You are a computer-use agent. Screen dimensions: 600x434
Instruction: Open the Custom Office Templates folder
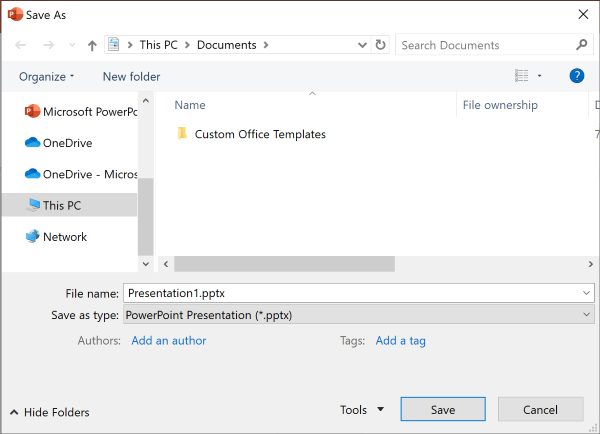tap(259, 134)
